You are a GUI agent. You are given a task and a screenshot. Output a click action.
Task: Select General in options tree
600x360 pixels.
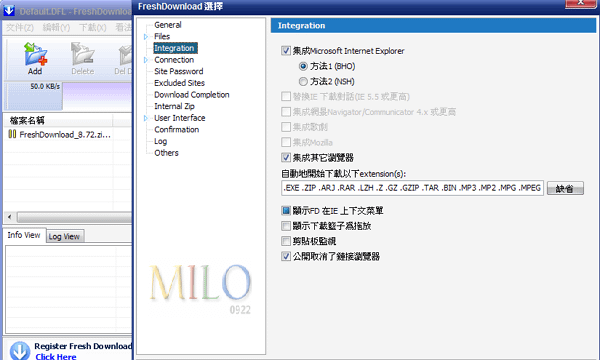click(168, 25)
